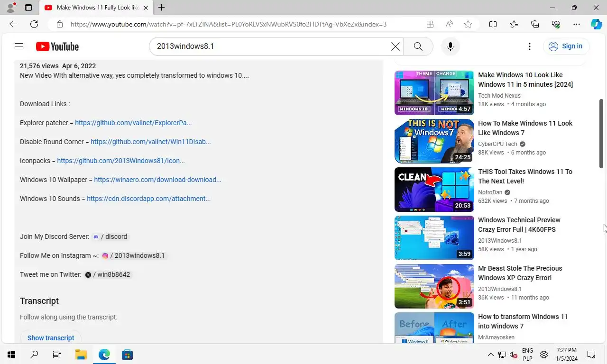The image size is (607, 364).
Task: Open Mr Beast Stole Windows XP thumbnail
Action: point(434,286)
